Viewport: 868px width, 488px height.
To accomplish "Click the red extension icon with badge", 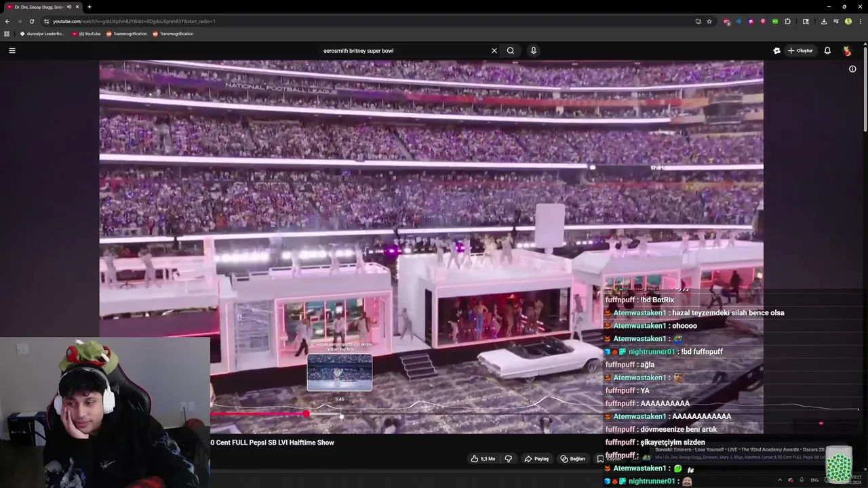I will [727, 22].
